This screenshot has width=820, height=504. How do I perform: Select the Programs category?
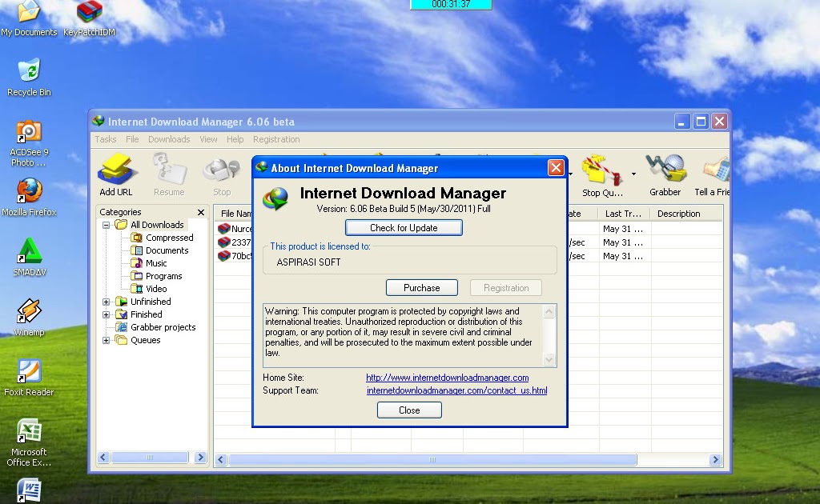[x=156, y=276]
